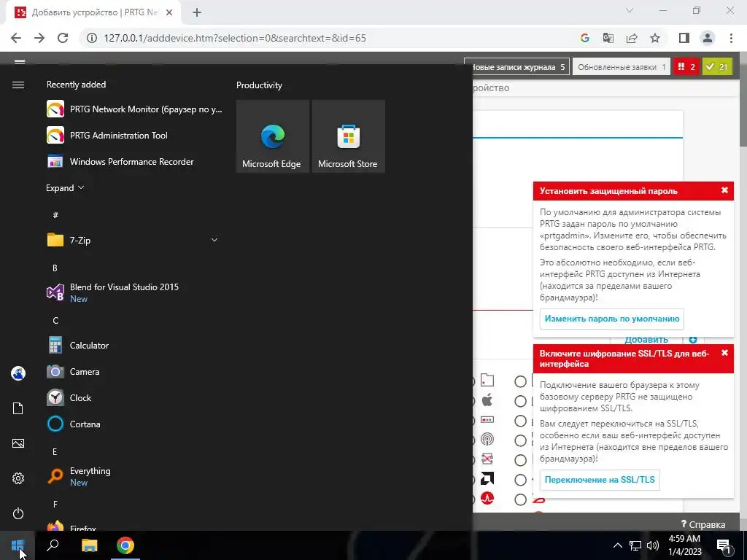Open the Microsoft Edge tile

click(x=273, y=136)
